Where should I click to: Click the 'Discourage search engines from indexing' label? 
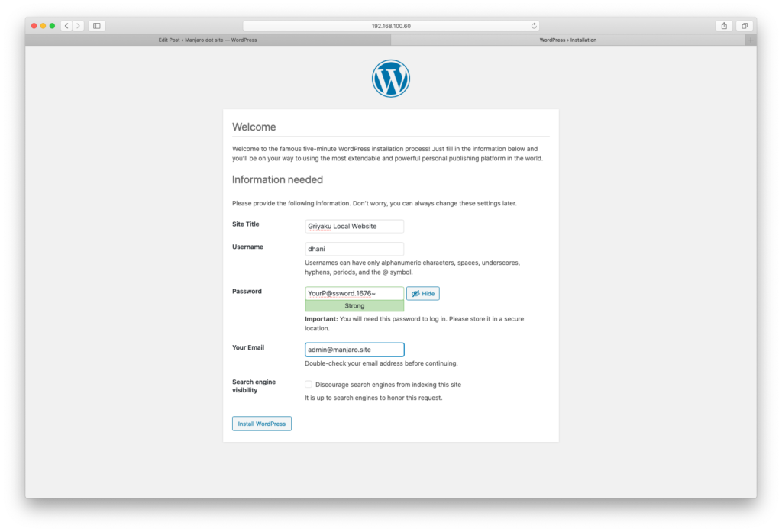click(x=388, y=385)
